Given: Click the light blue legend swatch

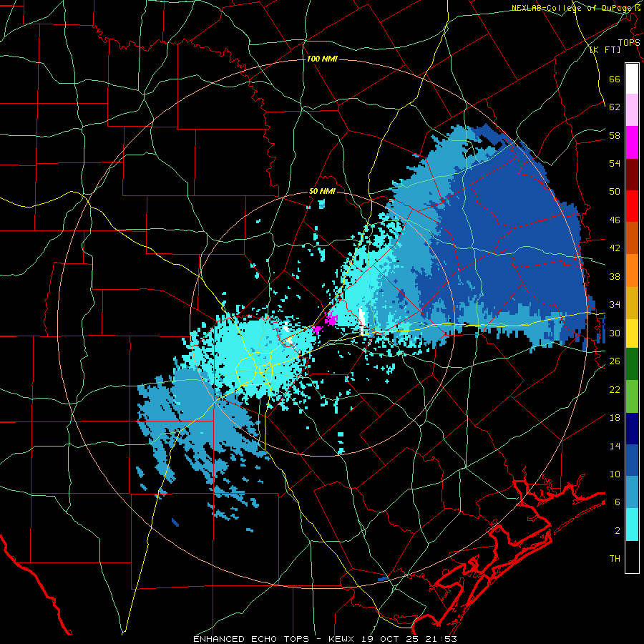Looking at the screenshot, I should tap(632, 492).
